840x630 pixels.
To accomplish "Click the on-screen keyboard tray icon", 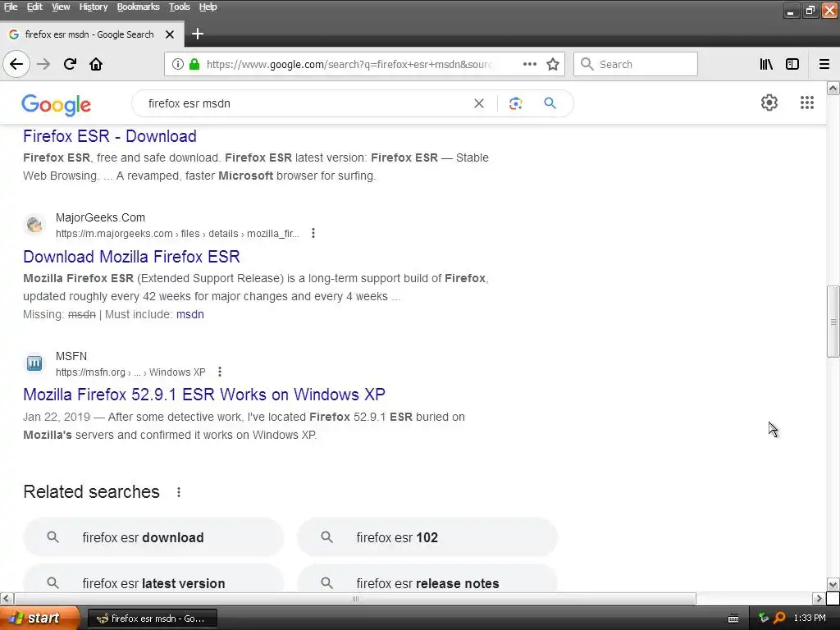I will [x=733, y=619].
